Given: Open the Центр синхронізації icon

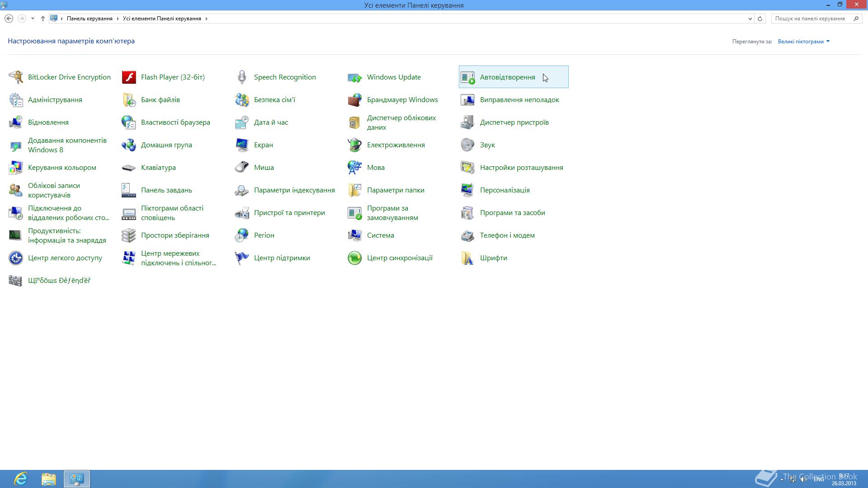Looking at the screenshot, I should pos(355,258).
